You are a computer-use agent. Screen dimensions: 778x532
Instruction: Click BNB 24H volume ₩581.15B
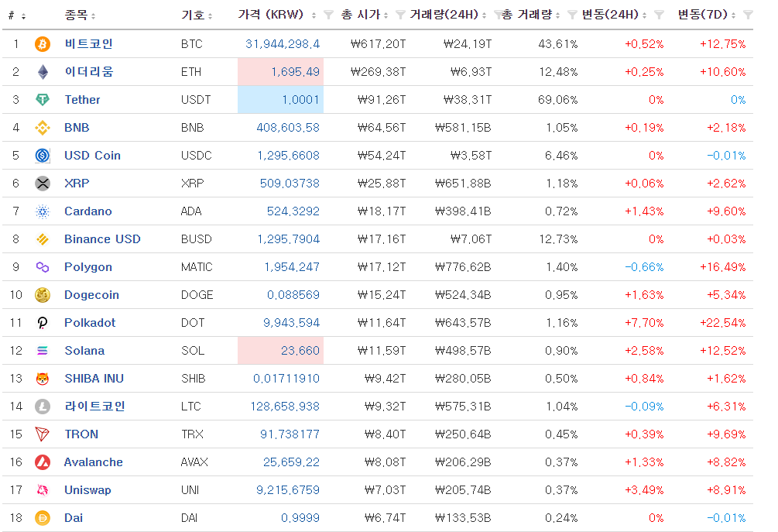point(463,128)
